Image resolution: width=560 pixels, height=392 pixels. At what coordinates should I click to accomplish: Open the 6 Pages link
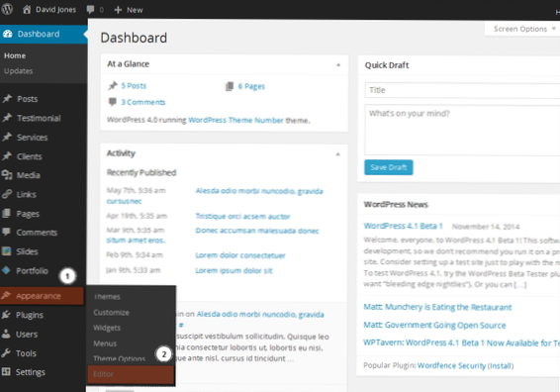click(251, 86)
